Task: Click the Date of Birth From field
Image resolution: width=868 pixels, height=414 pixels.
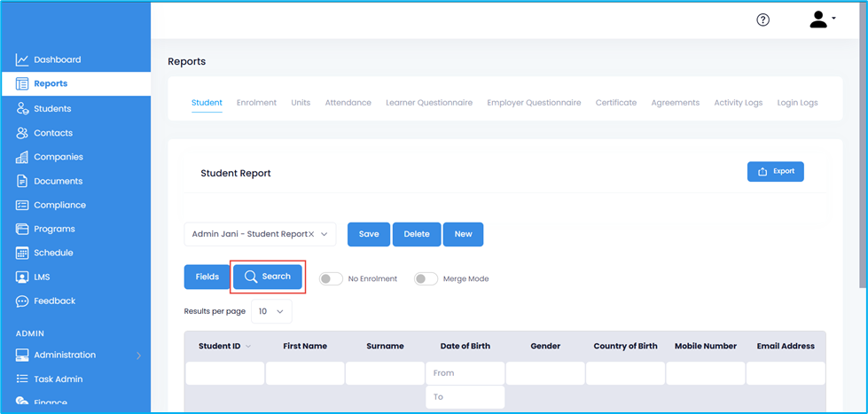Action: (x=465, y=373)
